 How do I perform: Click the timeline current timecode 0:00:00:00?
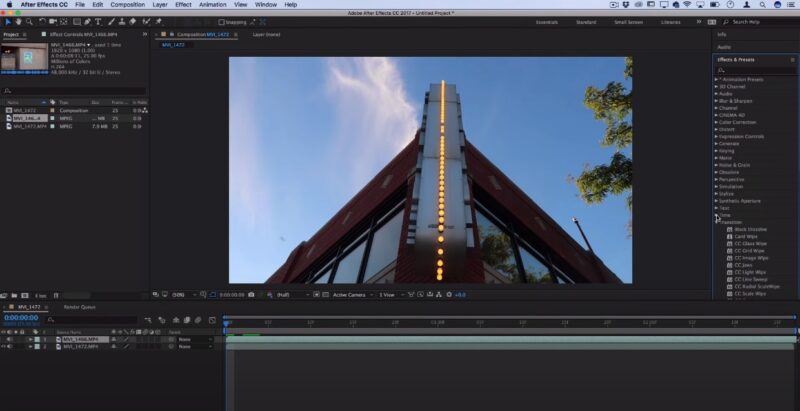pyautogui.click(x=21, y=318)
